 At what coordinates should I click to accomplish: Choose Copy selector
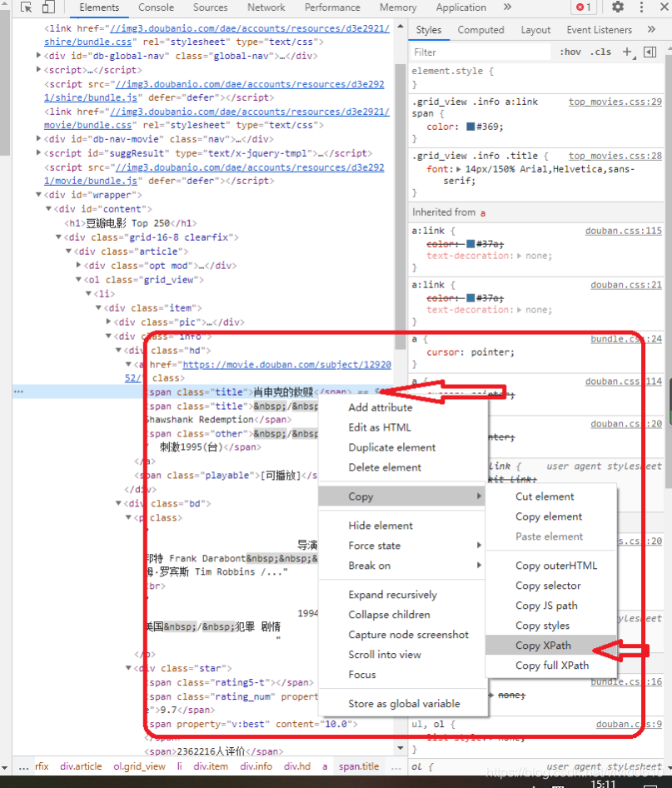(548, 586)
